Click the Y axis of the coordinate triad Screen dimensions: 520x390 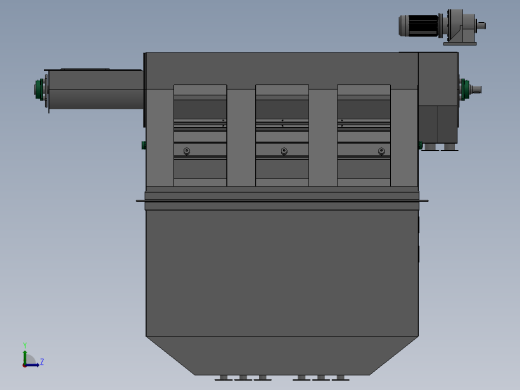[25, 356]
